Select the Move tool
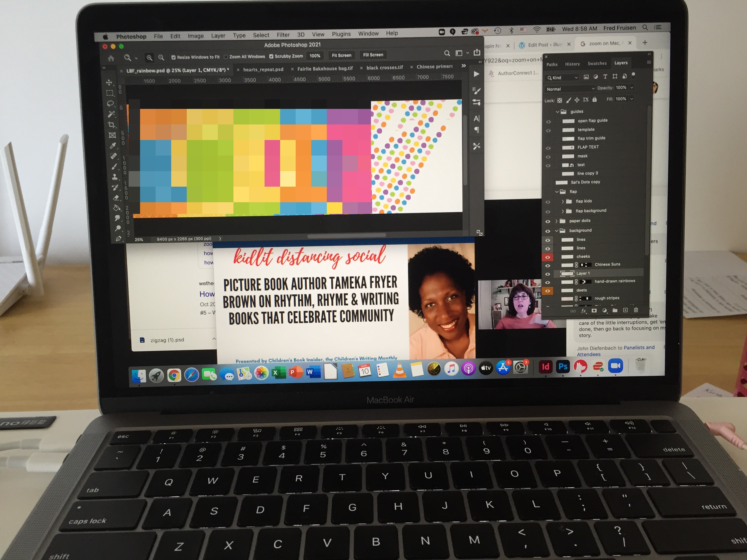 pos(109,82)
